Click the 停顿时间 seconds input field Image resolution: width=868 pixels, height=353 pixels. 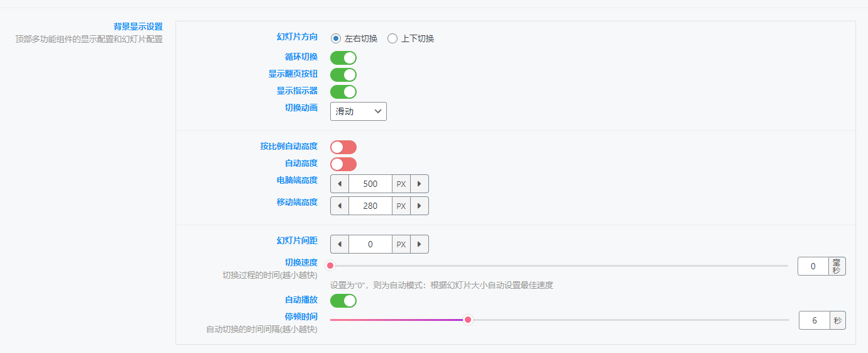coord(814,320)
